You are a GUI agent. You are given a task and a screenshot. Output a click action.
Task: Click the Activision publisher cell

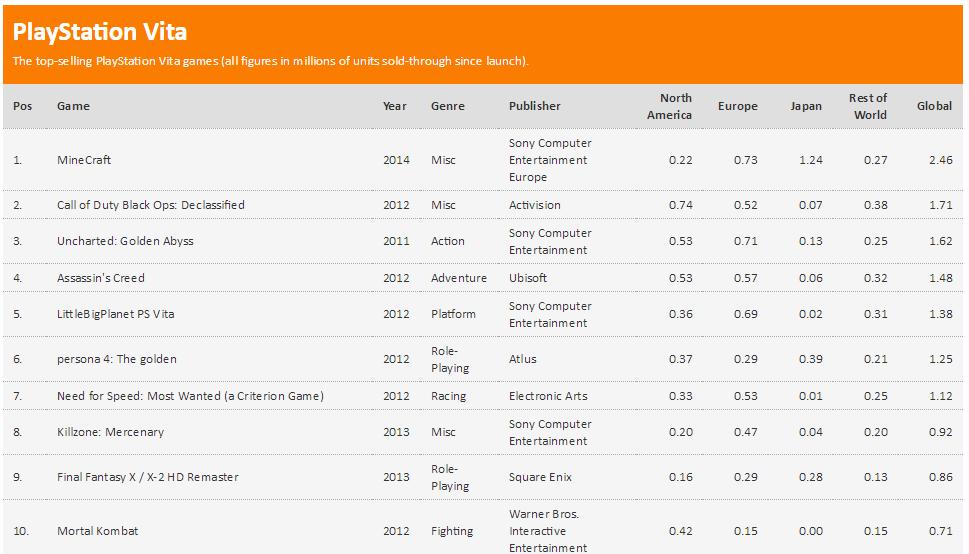535,205
